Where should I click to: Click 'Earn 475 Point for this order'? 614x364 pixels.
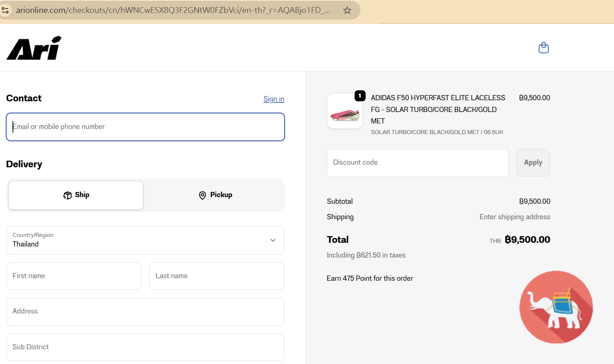click(370, 279)
